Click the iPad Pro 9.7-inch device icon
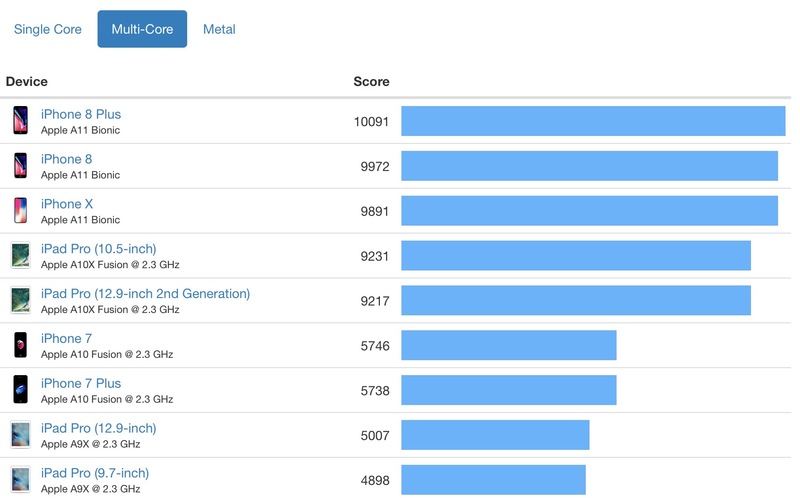Image resolution: width=800 pixels, height=498 pixels. tap(20, 480)
